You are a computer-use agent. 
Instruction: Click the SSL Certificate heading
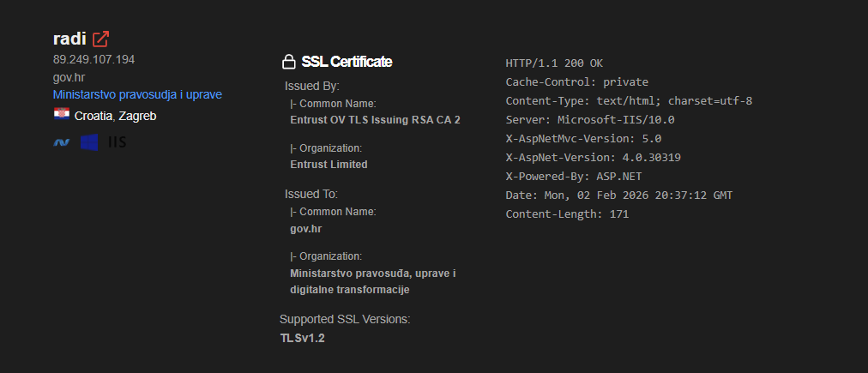coord(347,62)
